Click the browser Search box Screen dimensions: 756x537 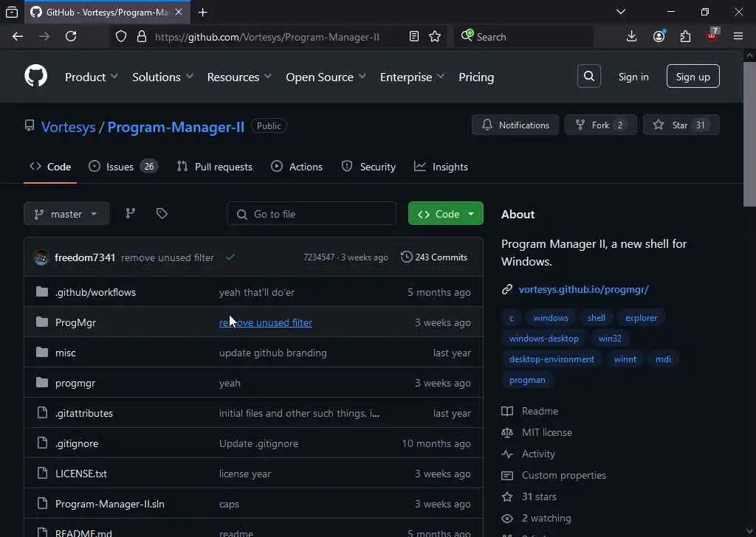pyautogui.click(x=523, y=36)
